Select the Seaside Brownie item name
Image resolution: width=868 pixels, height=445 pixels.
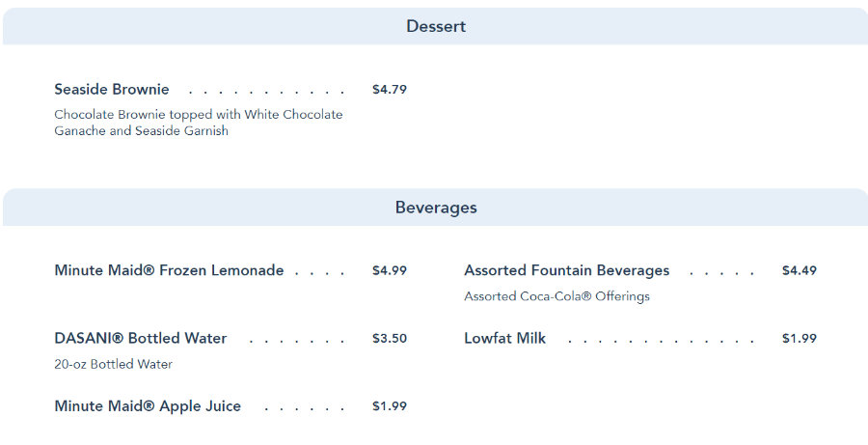[x=112, y=90]
